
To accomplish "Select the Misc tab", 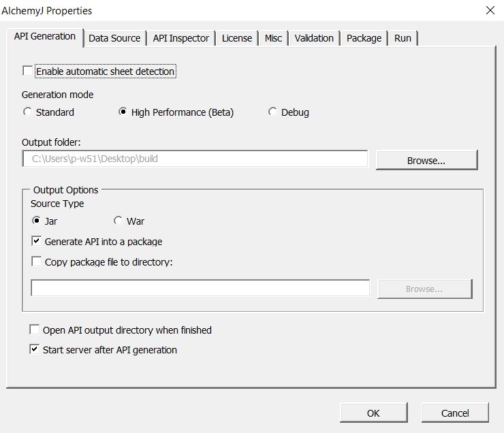I will click(x=273, y=38).
